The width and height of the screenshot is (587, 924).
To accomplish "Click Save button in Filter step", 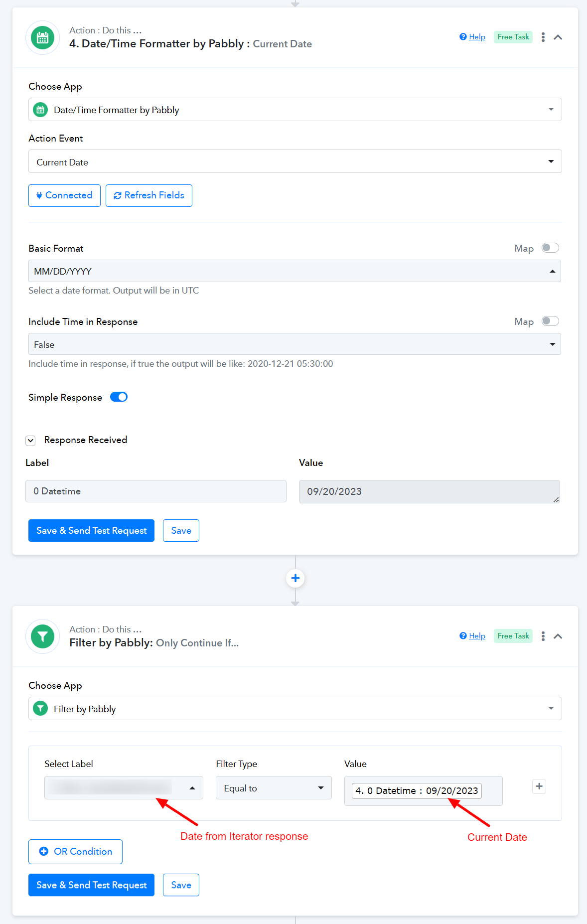I will pyautogui.click(x=181, y=885).
